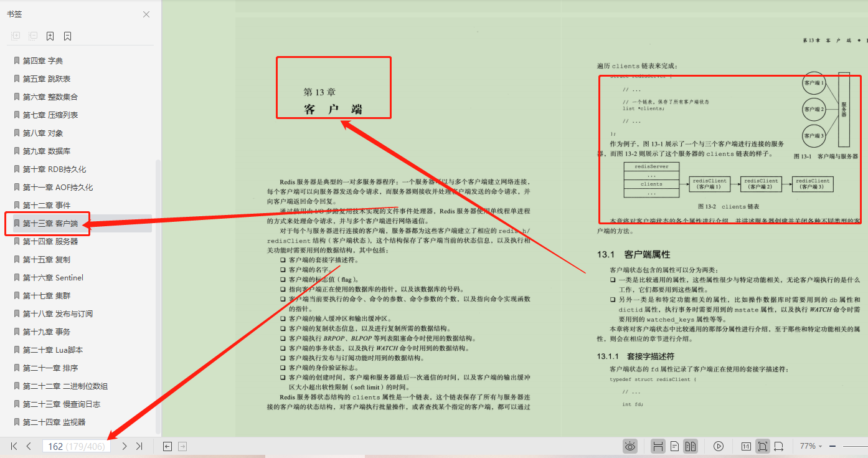Click the bookmark icon beside 第四章 字典
Image resolution: width=868 pixels, height=458 pixels.
(17, 60)
